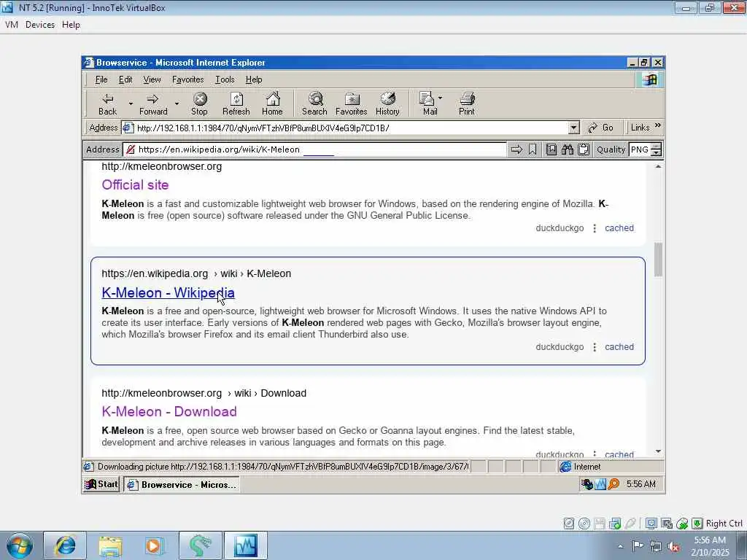Open the File menu in Internet Explorer

[x=101, y=79]
